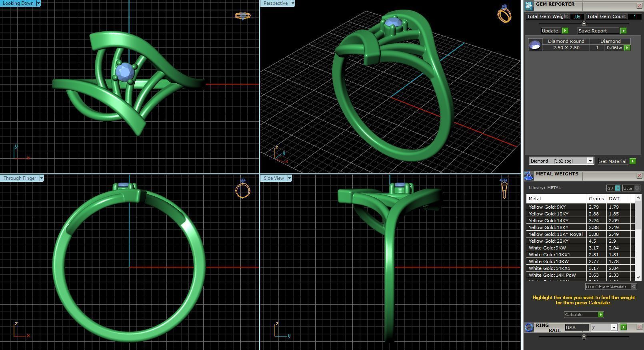Click the Side View viewport orientation icon
The width and height of the screenshot is (644, 350).
pos(504,189)
